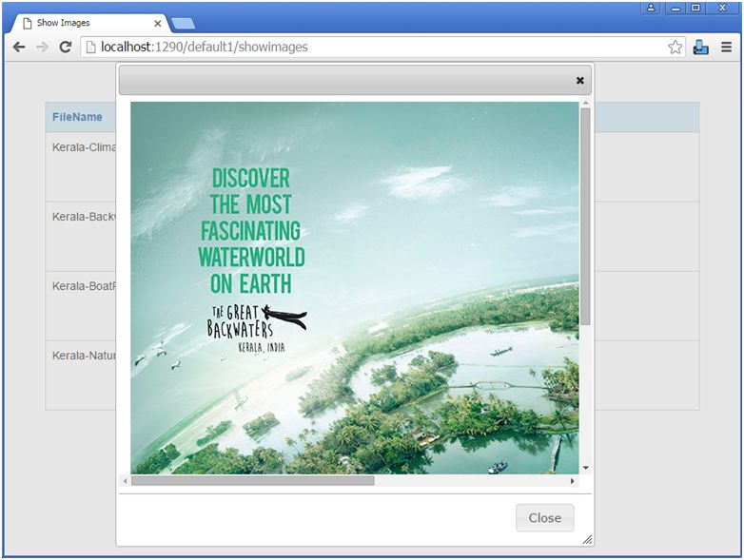Click the Kerala-Natur row file name

coord(84,356)
